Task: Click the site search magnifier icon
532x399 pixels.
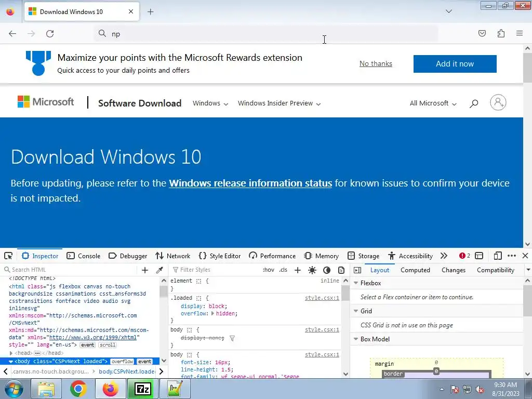Action: click(474, 103)
